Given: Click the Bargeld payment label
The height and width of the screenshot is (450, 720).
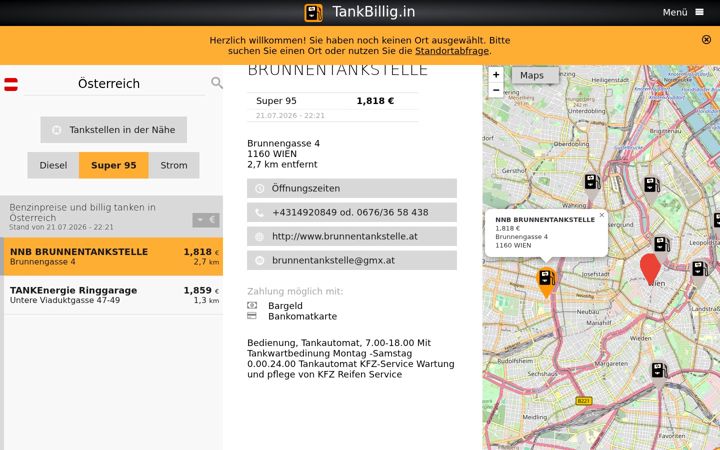Looking at the screenshot, I should pyautogui.click(x=285, y=306).
